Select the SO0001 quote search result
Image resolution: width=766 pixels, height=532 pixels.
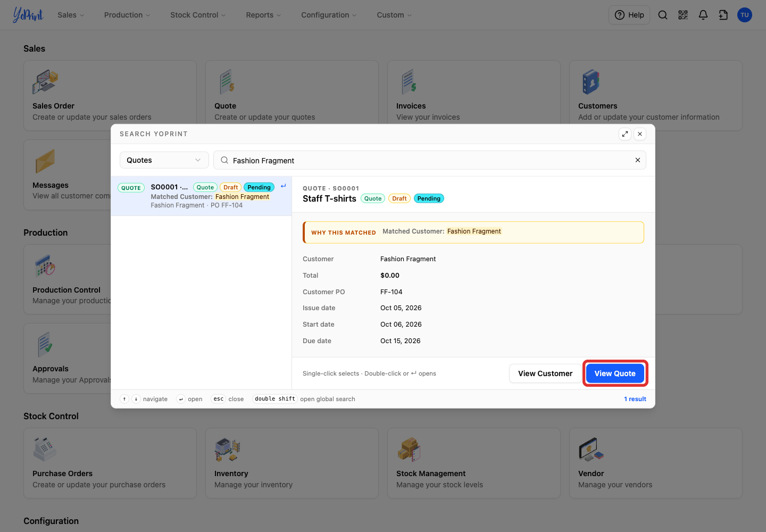tap(201, 196)
